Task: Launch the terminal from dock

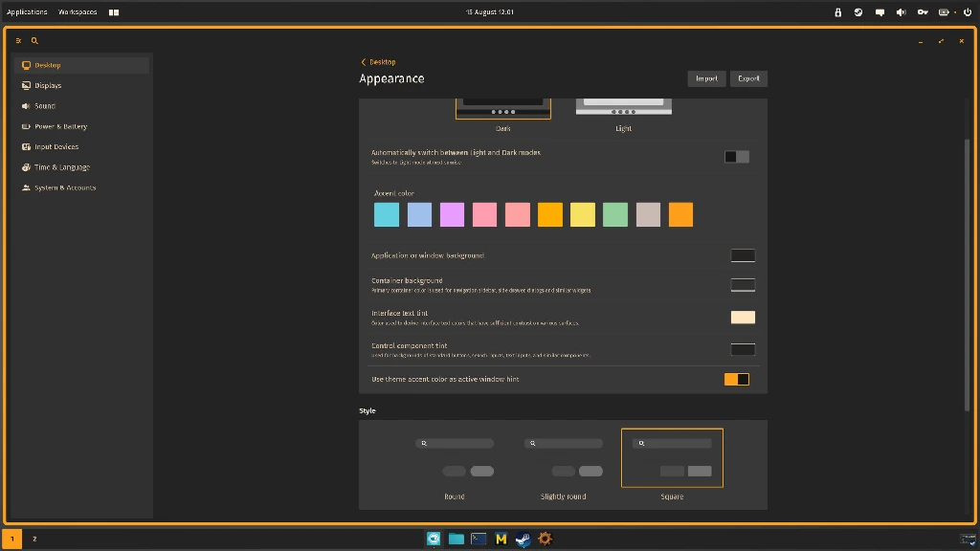Action: click(x=479, y=539)
